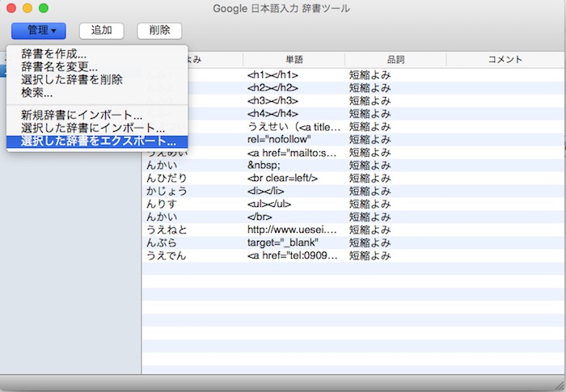Select the <a href="tel:0909… word cell

pyautogui.click(x=293, y=256)
